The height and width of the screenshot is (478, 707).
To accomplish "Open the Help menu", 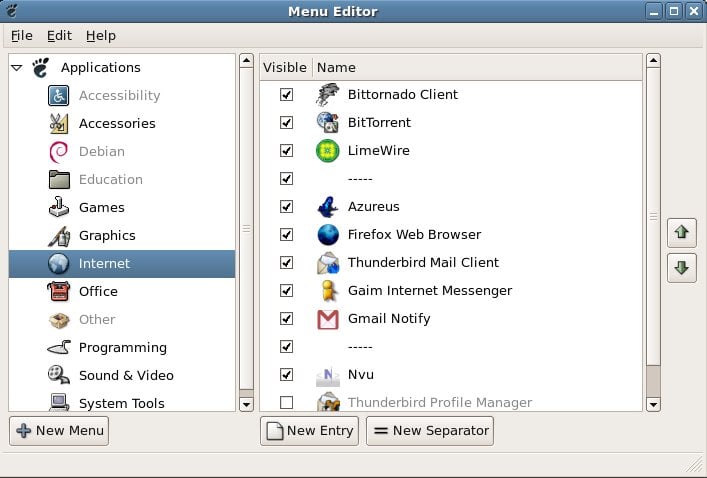I will [101, 36].
